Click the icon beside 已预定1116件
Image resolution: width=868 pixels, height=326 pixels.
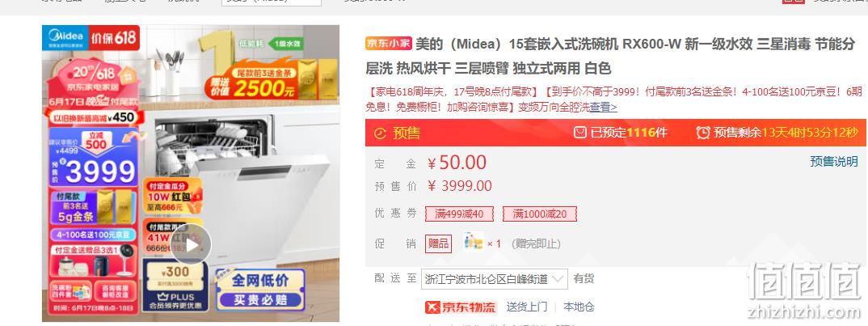[579, 133]
